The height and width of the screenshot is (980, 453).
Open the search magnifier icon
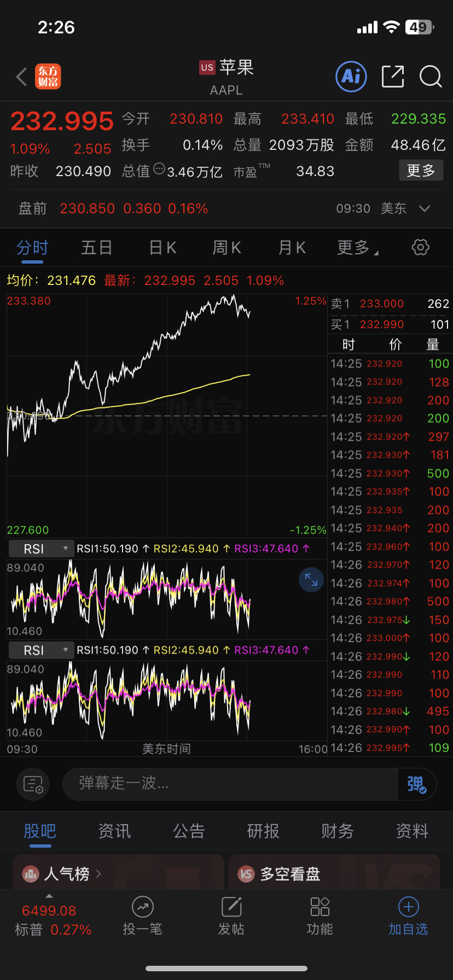coord(431,77)
